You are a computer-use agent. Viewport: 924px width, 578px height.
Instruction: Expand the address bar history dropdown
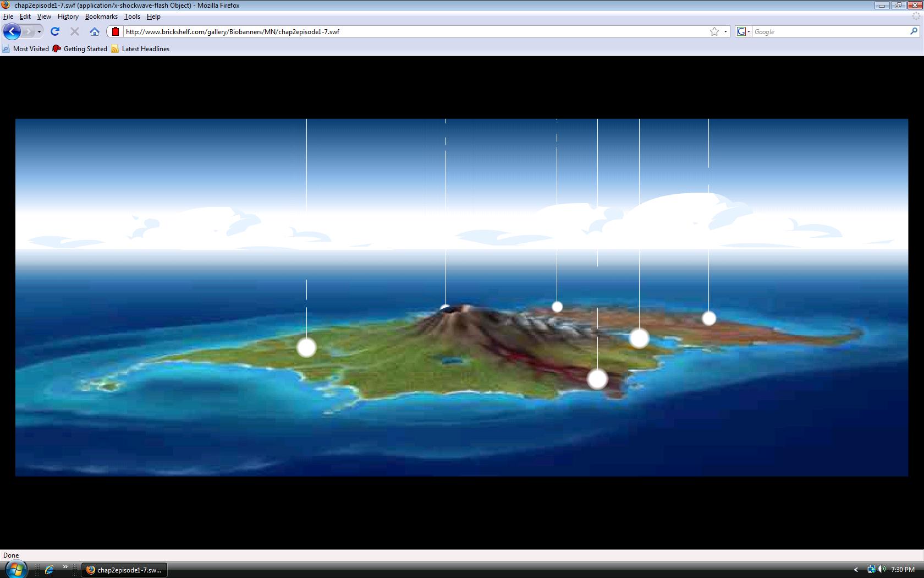click(725, 31)
